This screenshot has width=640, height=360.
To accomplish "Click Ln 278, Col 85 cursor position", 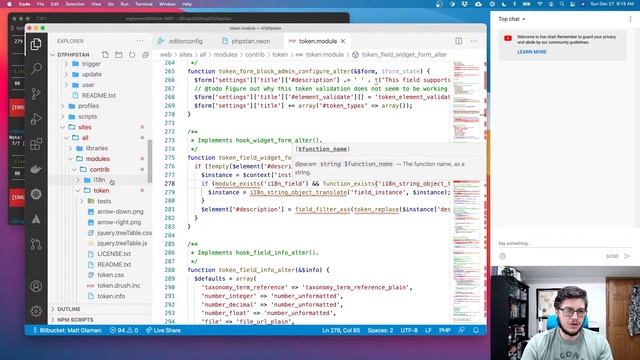I will 341,330.
